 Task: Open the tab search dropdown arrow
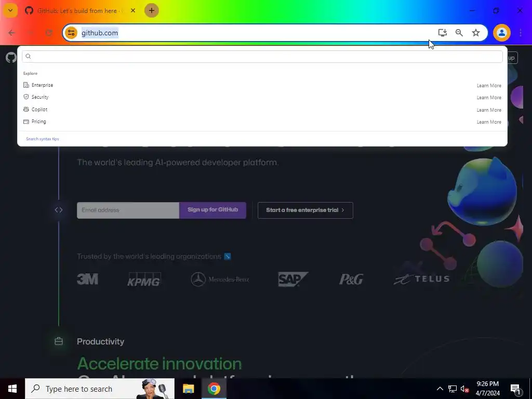(x=10, y=10)
